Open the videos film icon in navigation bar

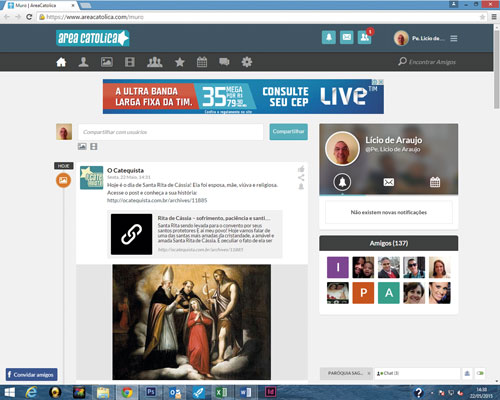pyautogui.click(x=130, y=62)
